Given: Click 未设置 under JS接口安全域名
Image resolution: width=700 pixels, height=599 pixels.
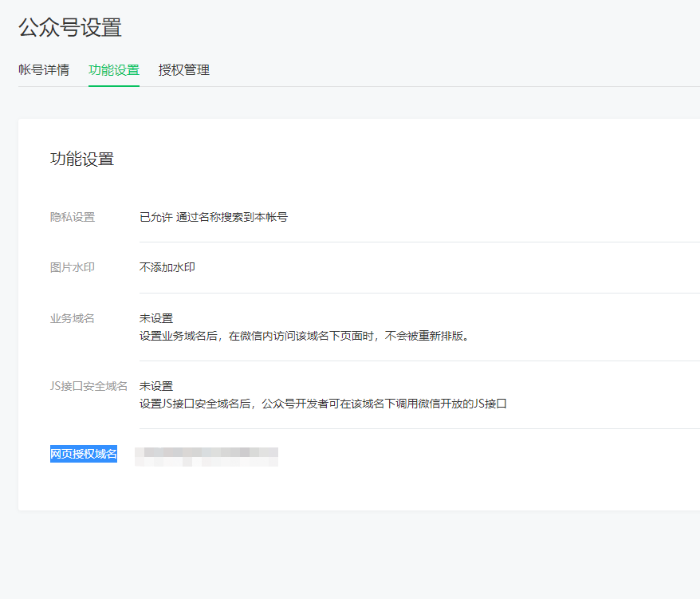Looking at the screenshot, I should click(x=156, y=386).
